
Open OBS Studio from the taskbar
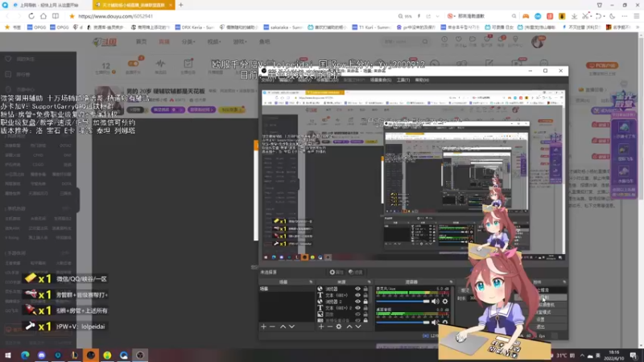pos(140,355)
